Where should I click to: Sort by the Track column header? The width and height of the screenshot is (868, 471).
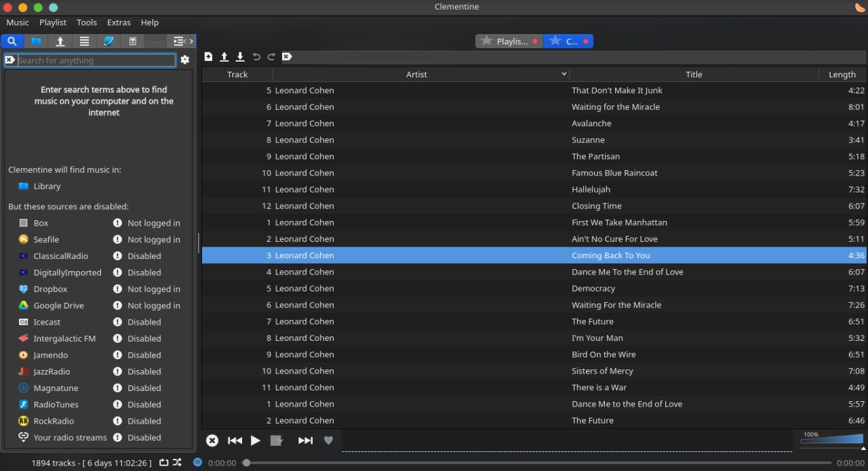point(237,75)
